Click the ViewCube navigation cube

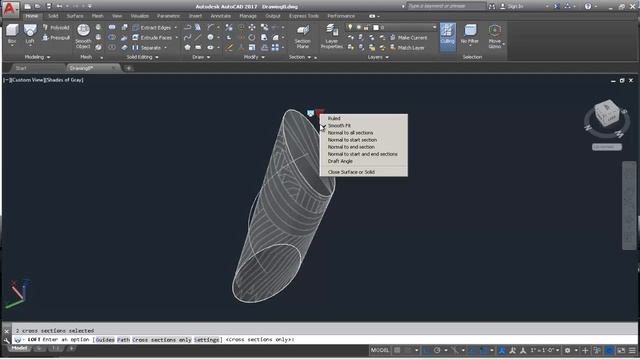(607, 114)
